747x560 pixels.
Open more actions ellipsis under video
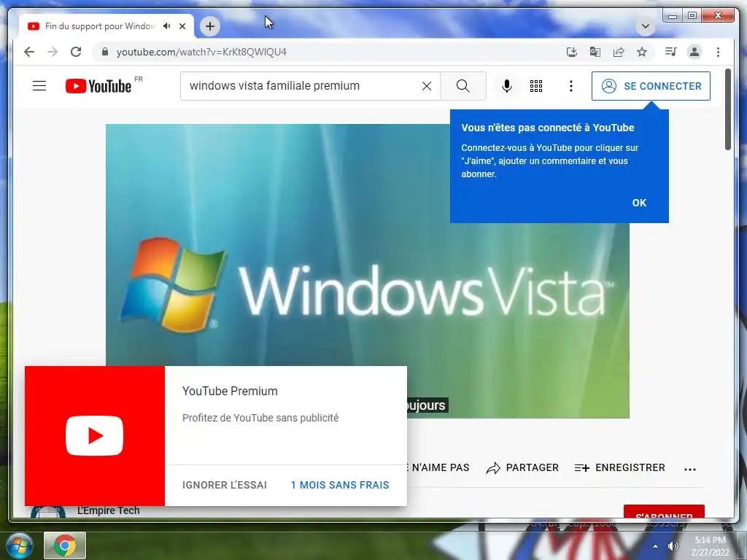(690, 469)
